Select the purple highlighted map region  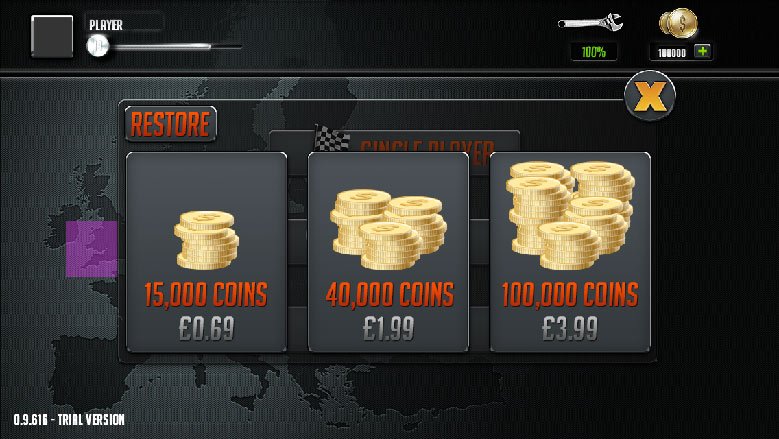point(92,249)
